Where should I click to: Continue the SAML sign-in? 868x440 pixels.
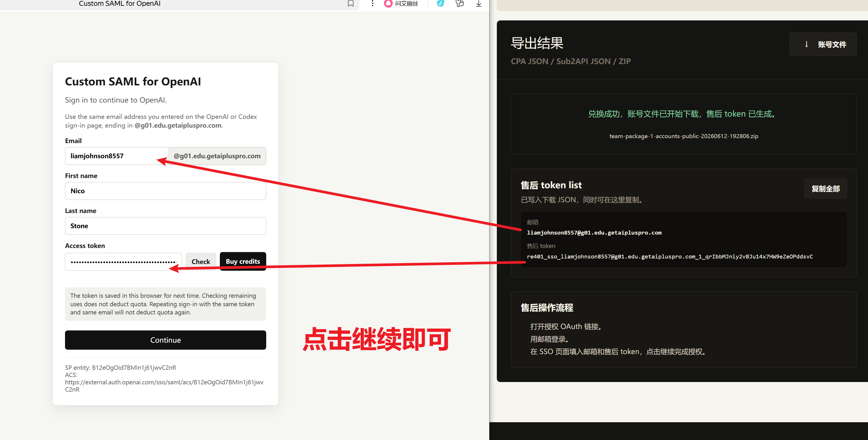click(x=165, y=340)
